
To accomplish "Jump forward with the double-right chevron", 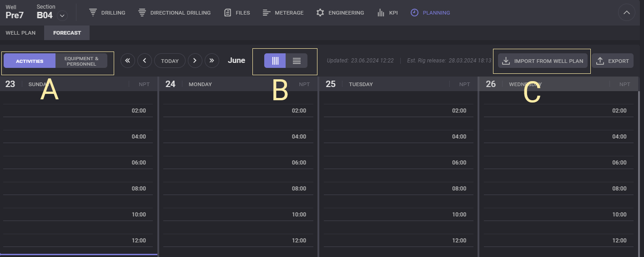I will (x=211, y=61).
